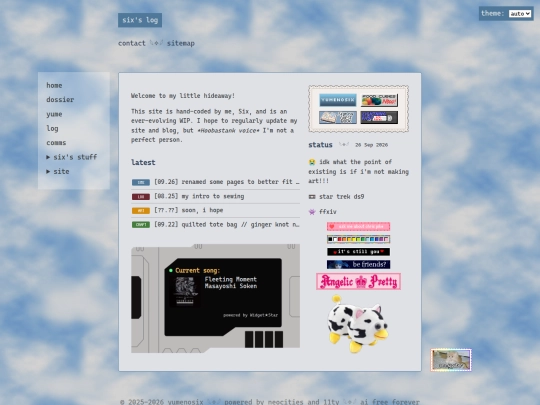Screen dimensions: 540x405
Task: Expand the six's stuff menu section
Action: pos(72,157)
